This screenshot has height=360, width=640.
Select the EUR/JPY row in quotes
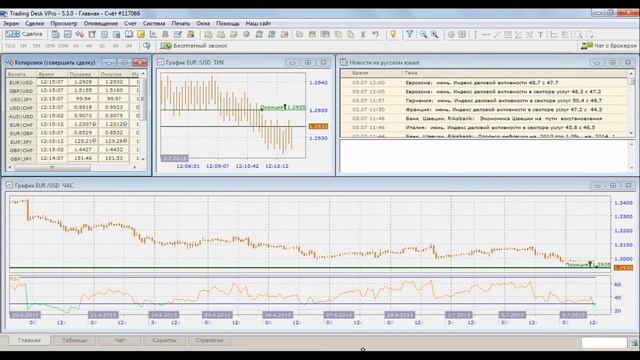click(x=73, y=141)
